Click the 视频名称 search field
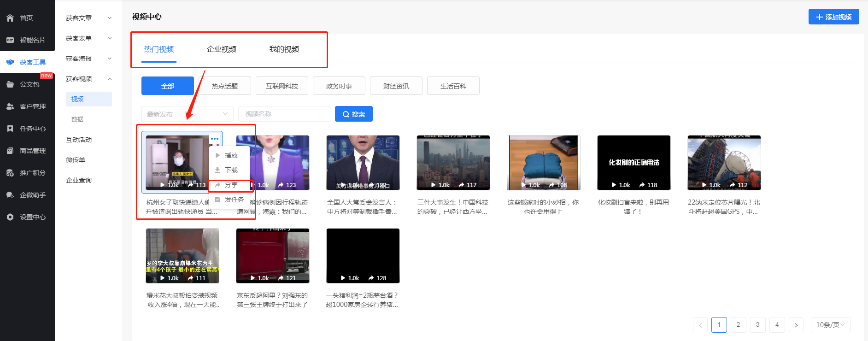868x341 pixels. click(284, 114)
